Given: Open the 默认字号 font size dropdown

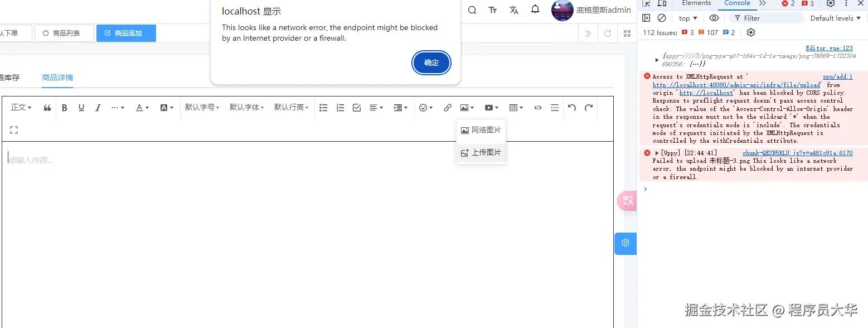Looking at the screenshot, I should coord(202,108).
